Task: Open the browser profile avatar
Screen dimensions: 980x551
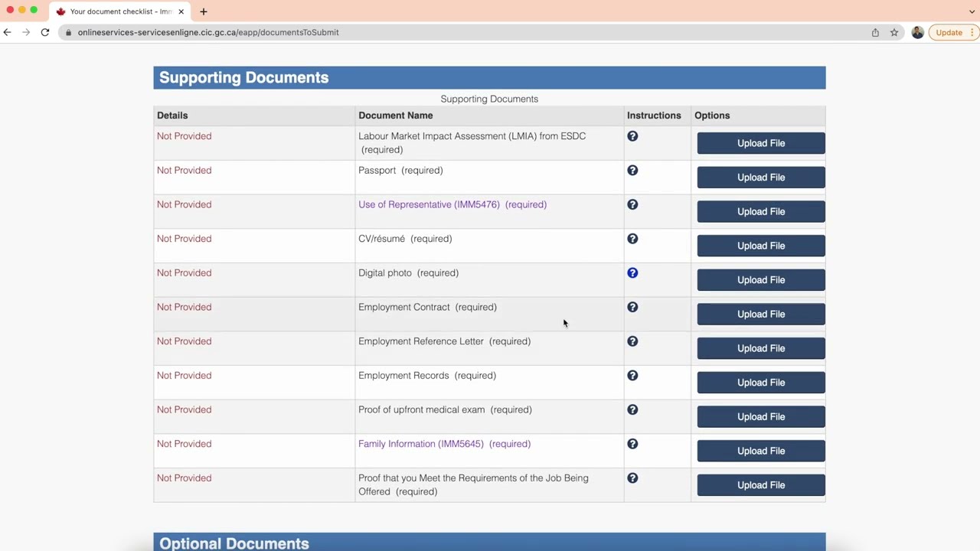Action: click(917, 32)
